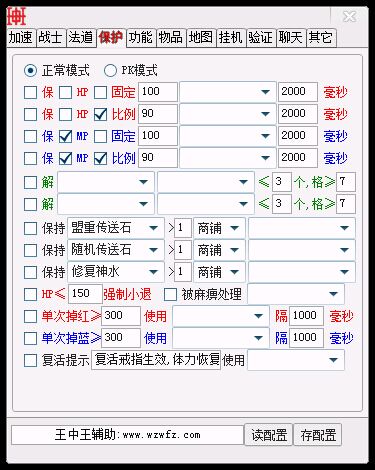This screenshot has width=375, height=470.
Task: Switch to the 加速 tab
Action: (x=21, y=37)
